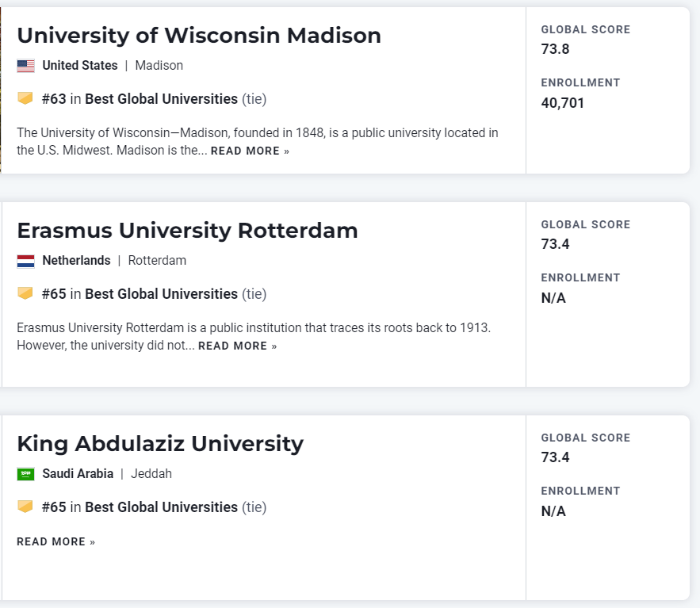Click the ranking badge icon for Erasmus University

pos(25,293)
